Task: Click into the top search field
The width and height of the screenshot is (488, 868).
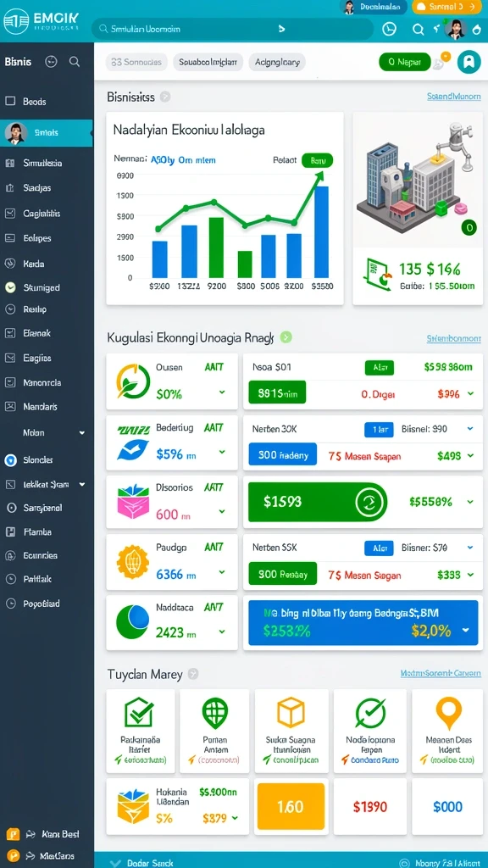Action: pos(232,29)
